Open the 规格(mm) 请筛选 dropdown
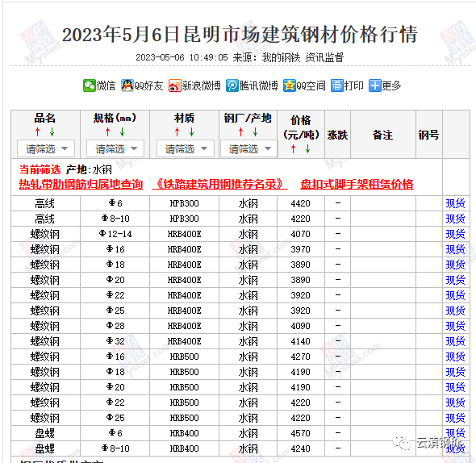This screenshot has width=476, height=463. pos(115,148)
